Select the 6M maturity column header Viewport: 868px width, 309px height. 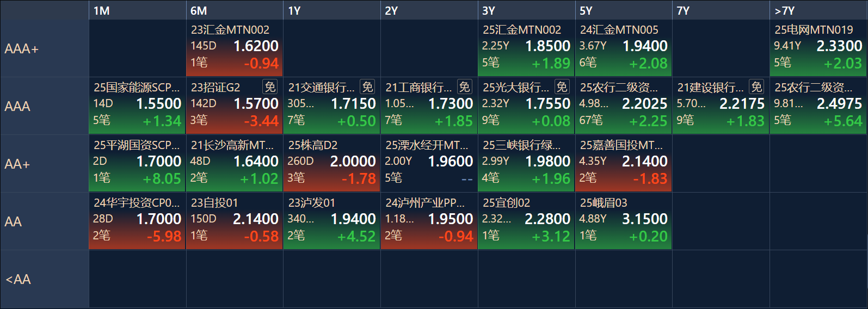235,10
